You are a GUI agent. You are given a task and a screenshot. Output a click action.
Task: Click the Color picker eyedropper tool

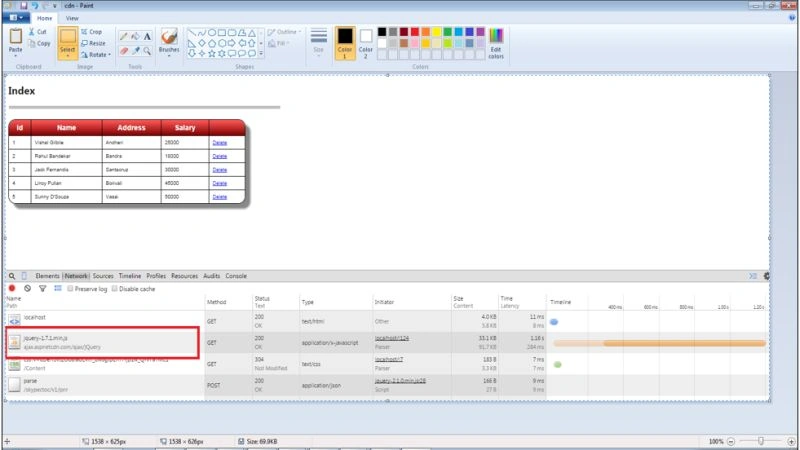tap(135, 51)
